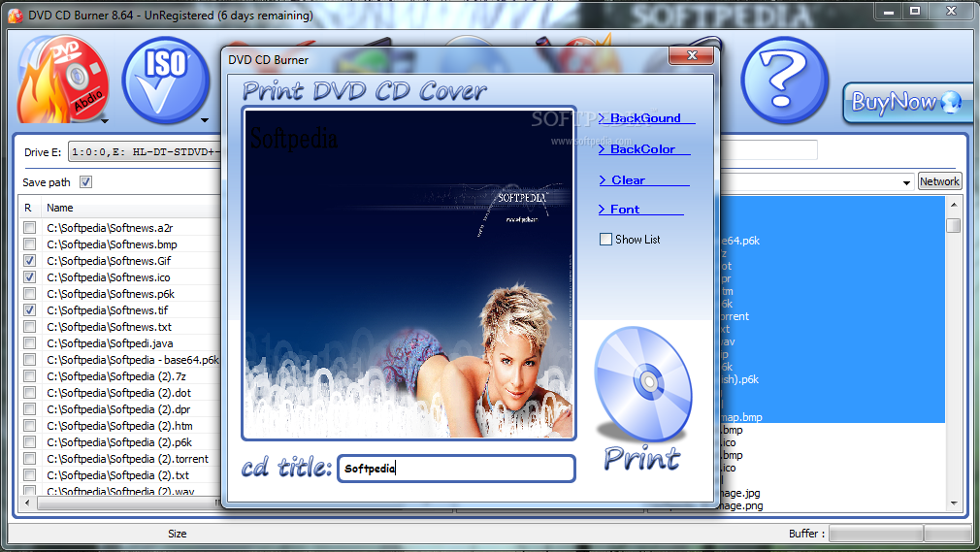Check the box for Softnews.bmp

click(29, 244)
